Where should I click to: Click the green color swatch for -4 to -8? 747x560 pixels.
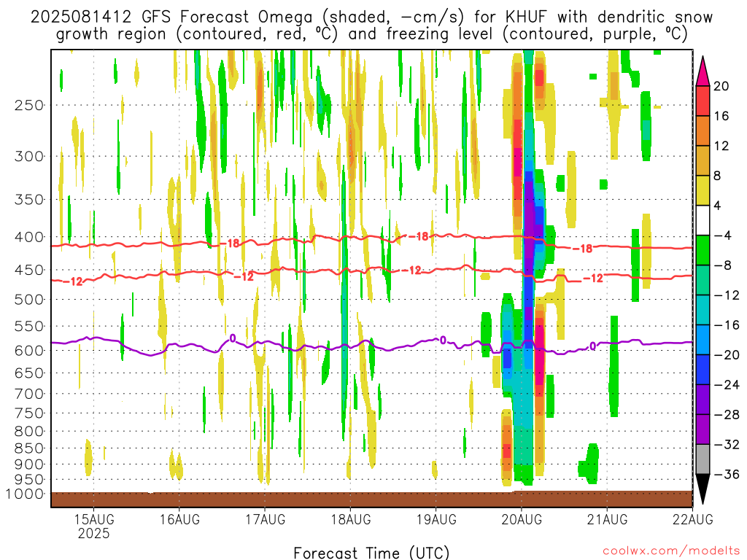tap(703, 250)
